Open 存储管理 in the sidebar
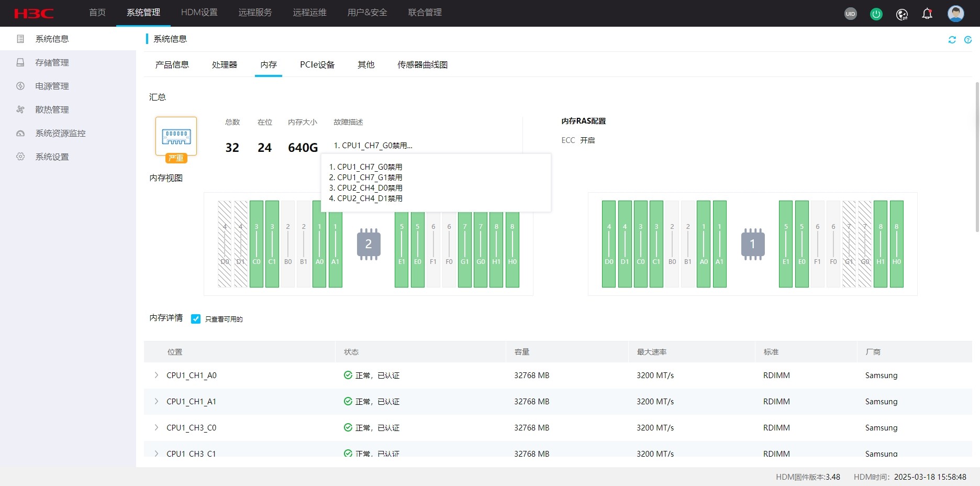 point(52,62)
